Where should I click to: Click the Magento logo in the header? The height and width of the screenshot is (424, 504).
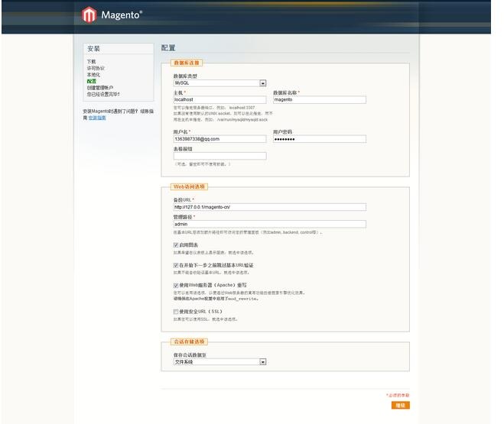point(112,15)
